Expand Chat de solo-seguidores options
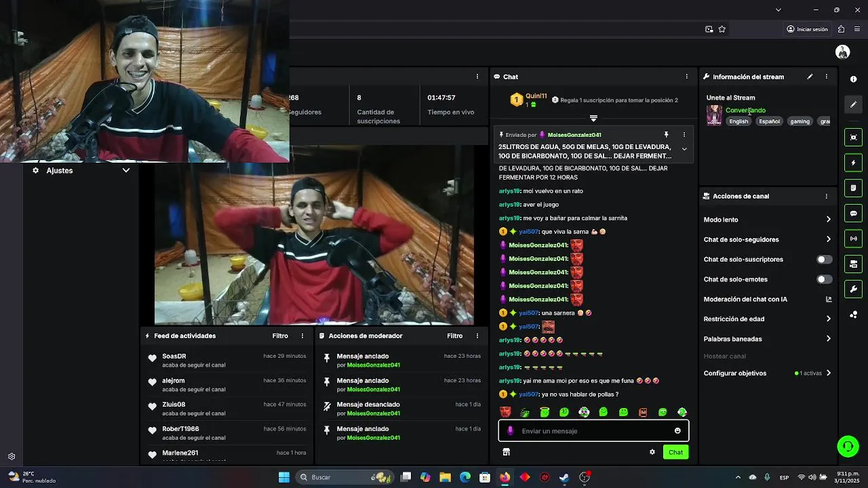The width and height of the screenshot is (868, 488). click(x=829, y=239)
